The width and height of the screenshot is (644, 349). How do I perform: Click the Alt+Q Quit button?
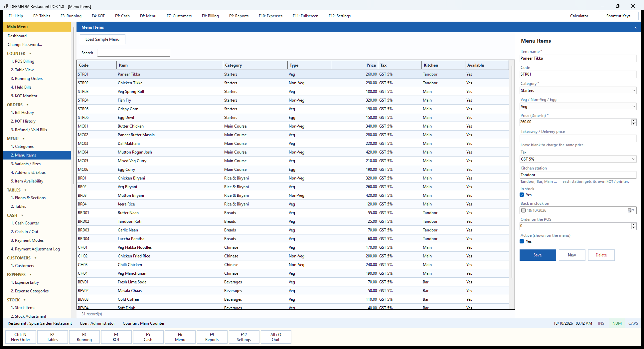(x=276, y=337)
